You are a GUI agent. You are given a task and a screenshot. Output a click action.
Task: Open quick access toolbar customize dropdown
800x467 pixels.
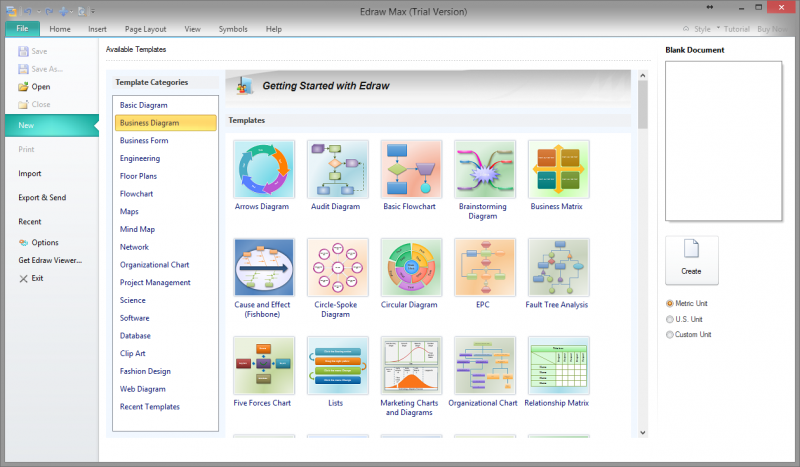(x=93, y=11)
